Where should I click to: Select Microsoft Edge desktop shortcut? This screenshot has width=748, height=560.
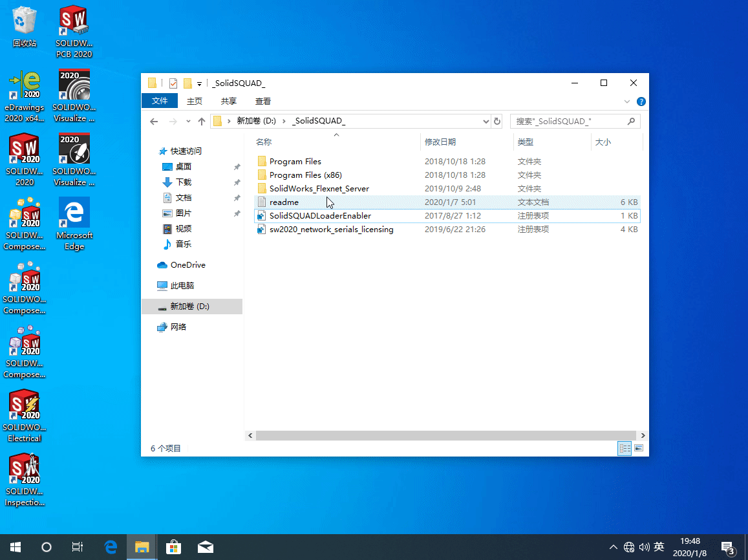click(74, 224)
